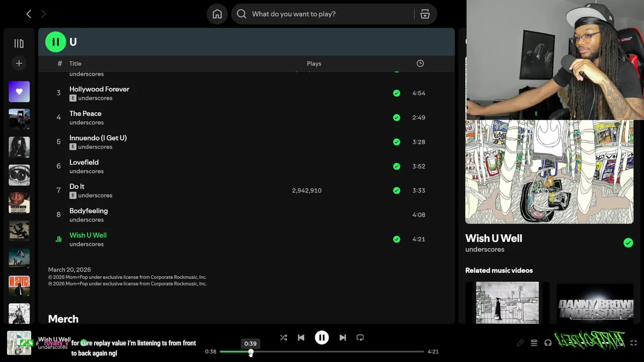
Task: Toggle saved check for Do It
Action: pyautogui.click(x=396, y=190)
